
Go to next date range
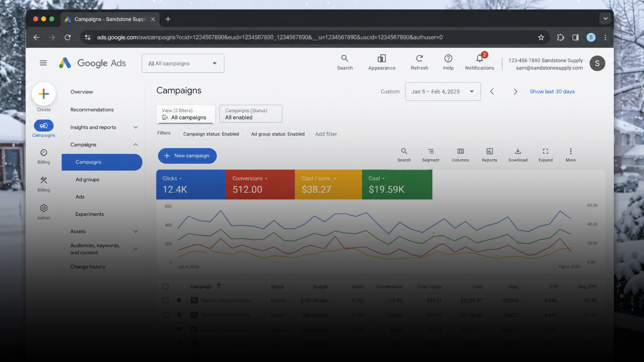pyautogui.click(x=516, y=92)
